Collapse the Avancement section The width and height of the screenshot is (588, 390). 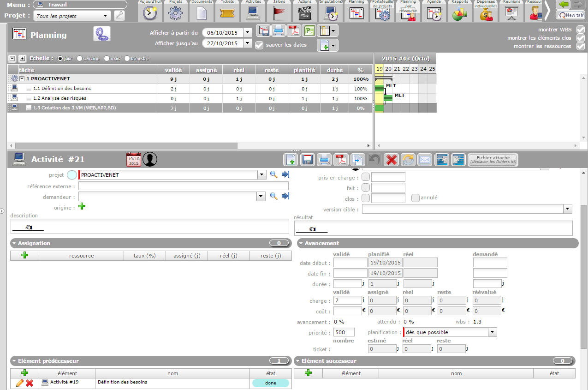pyautogui.click(x=301, y=243)
